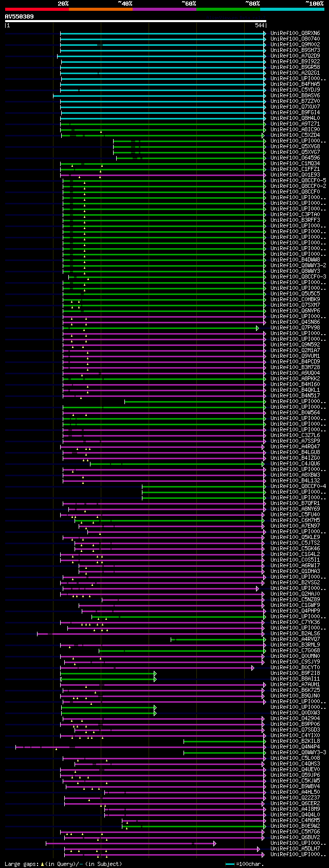Select hit UniRef100_B9F2I8
329x868 pixels.
click(295, 673)
